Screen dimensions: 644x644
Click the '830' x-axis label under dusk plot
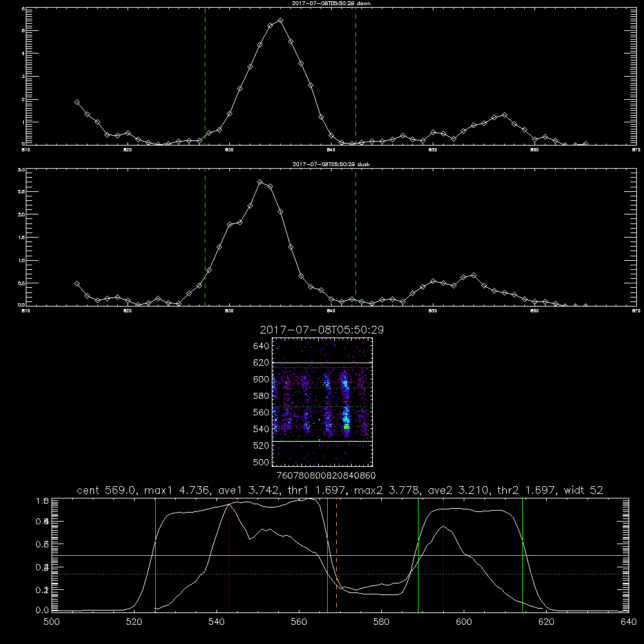(x=229, y=311)
